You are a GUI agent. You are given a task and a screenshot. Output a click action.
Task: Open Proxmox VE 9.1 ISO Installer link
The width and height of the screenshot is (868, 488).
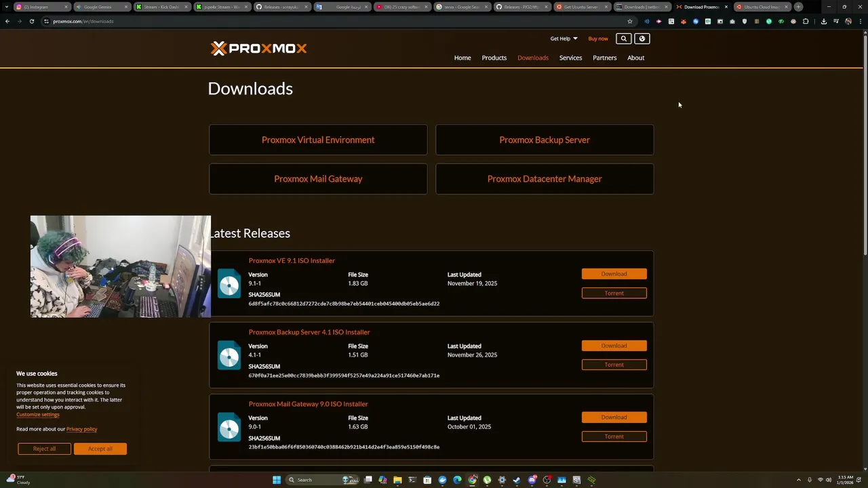click(x=292, y=260)
